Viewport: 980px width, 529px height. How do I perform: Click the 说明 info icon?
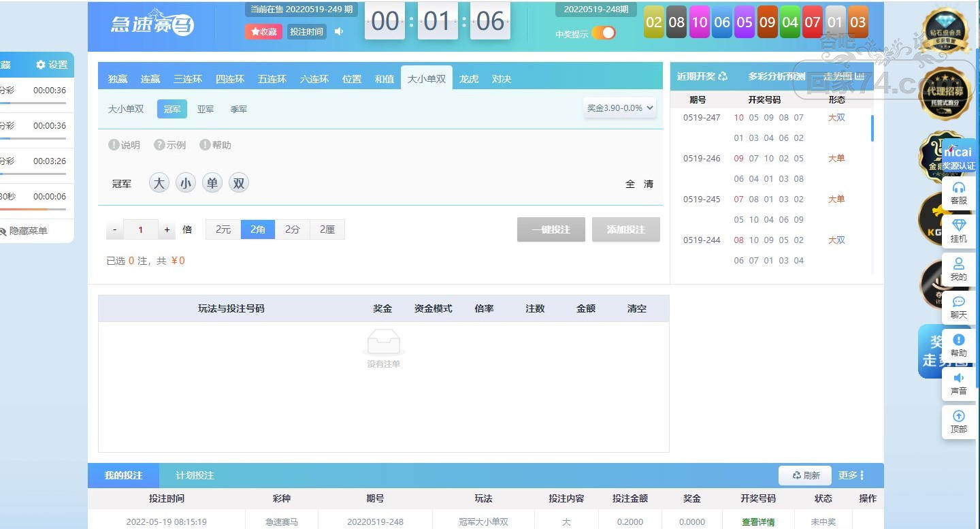114,145
